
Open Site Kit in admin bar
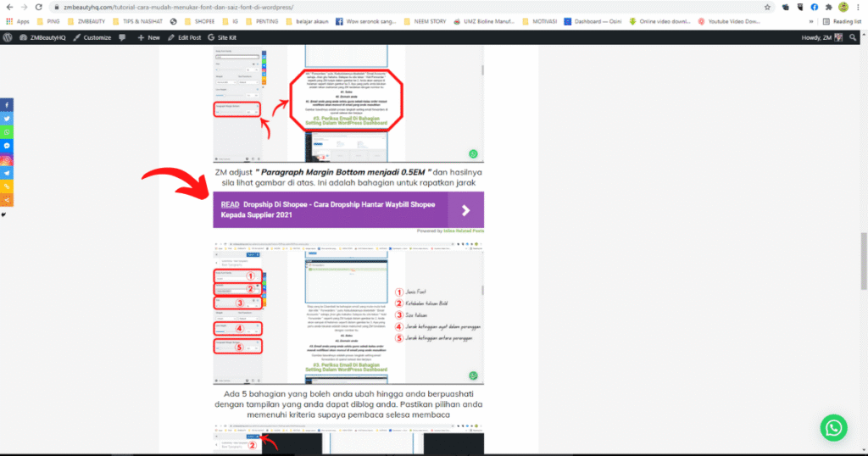pos(222,37)
